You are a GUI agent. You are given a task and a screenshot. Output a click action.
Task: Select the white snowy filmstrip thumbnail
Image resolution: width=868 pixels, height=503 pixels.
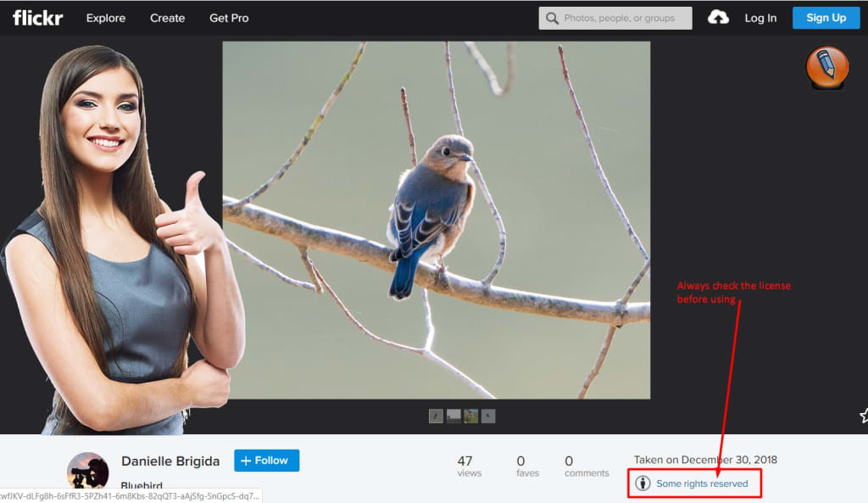[453, 416]
